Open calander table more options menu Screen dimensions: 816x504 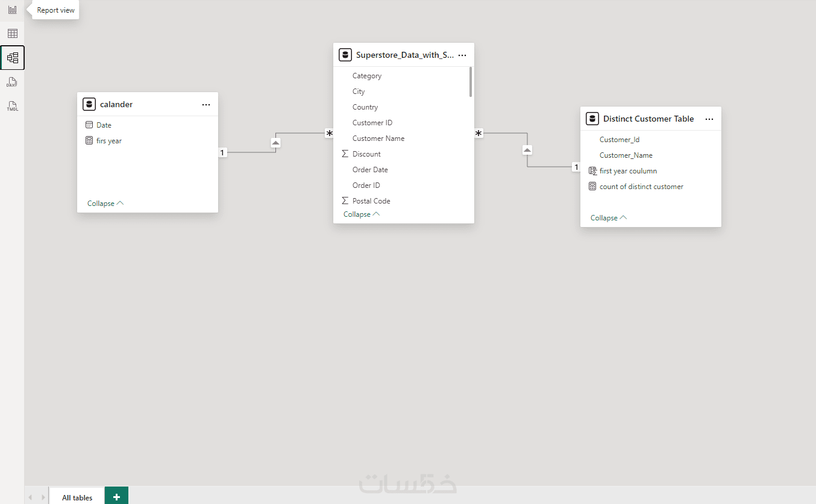point(206,105)
